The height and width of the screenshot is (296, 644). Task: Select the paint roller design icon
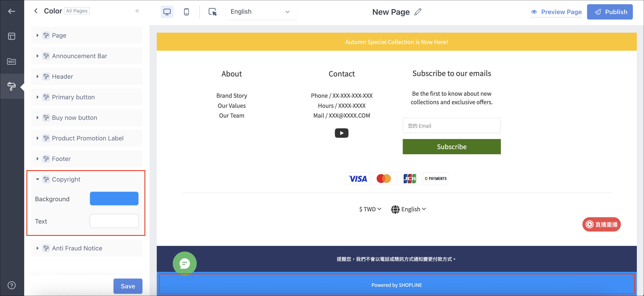(x=11, y=86)
